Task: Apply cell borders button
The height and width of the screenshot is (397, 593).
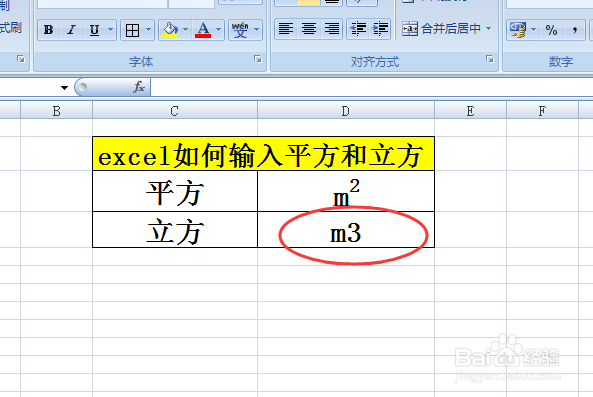Action: click(132, 30)
